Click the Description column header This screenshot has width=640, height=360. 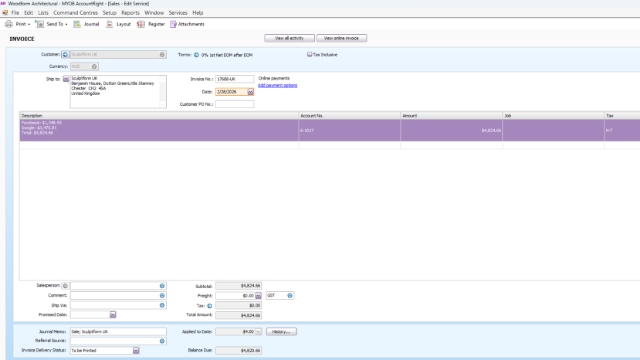(159, 116)
